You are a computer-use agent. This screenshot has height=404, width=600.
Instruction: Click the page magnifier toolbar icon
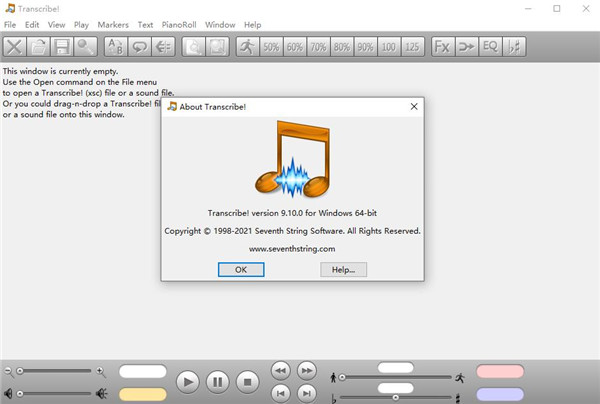point(194,47)
